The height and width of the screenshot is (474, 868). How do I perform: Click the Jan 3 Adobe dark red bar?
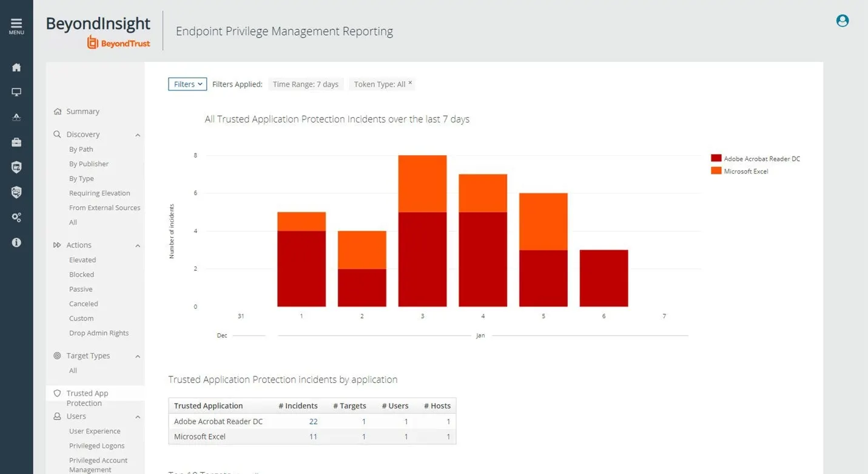click(422, 259)
